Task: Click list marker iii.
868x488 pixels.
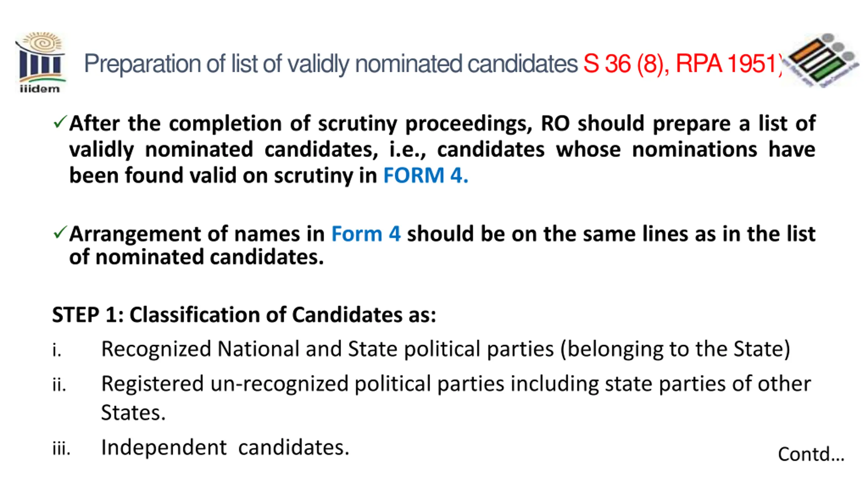Action: point(61,448)
